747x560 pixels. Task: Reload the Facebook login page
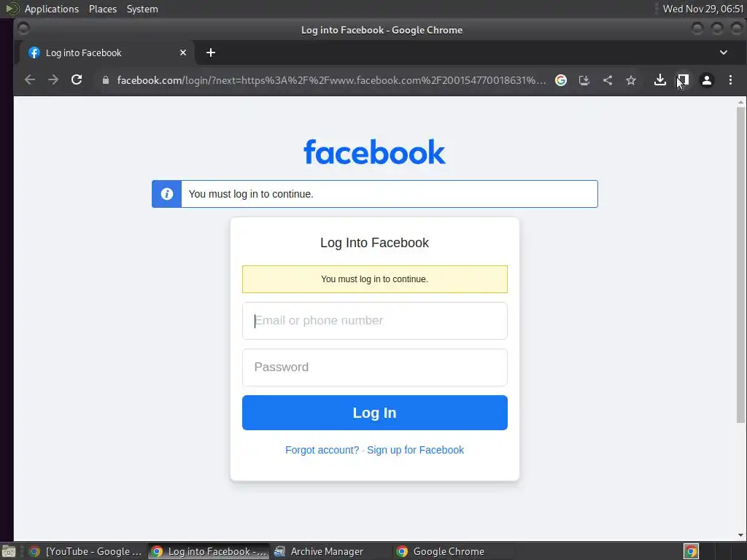76,80
